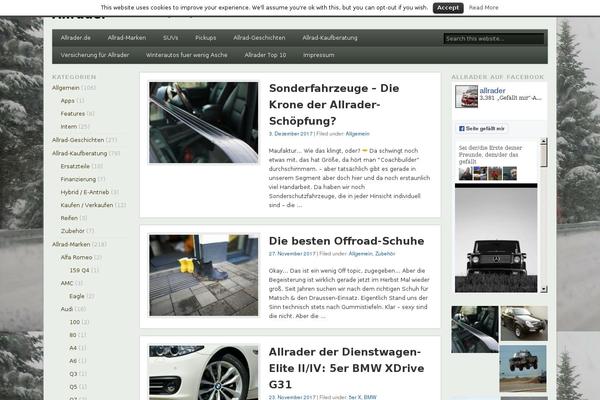The image size is (600, 400).
Task: Open the Pickups menu item
Action: tap(205, 38)
